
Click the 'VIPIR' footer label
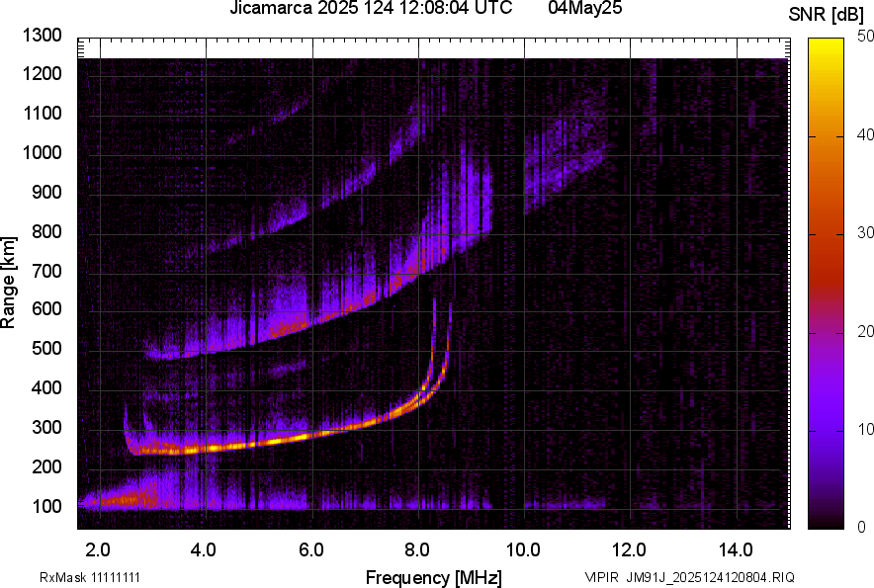(601, 578)
